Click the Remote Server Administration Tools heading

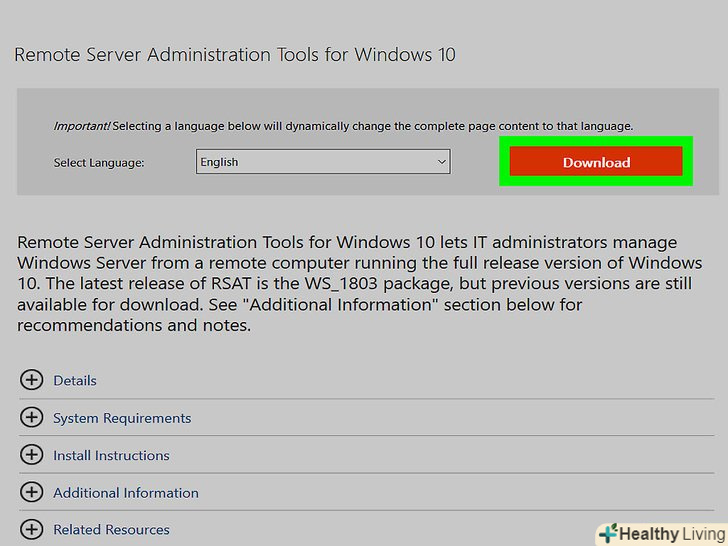tap(235, 54)
